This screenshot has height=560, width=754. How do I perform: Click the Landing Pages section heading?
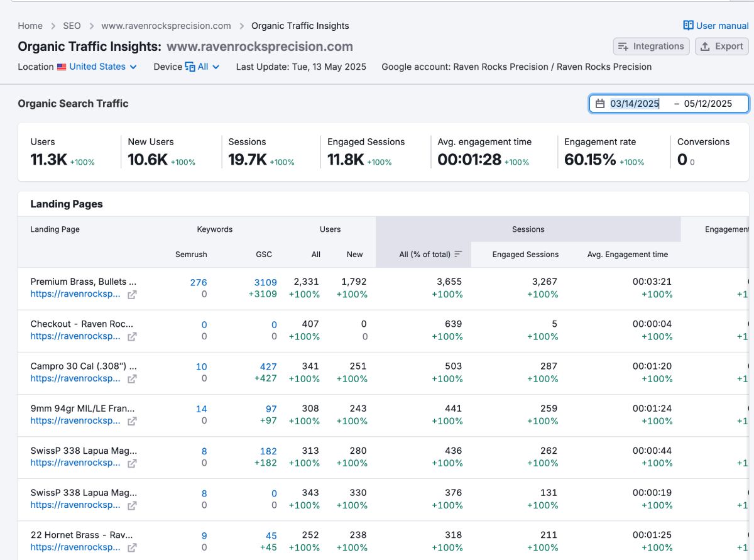pos(67,204)
